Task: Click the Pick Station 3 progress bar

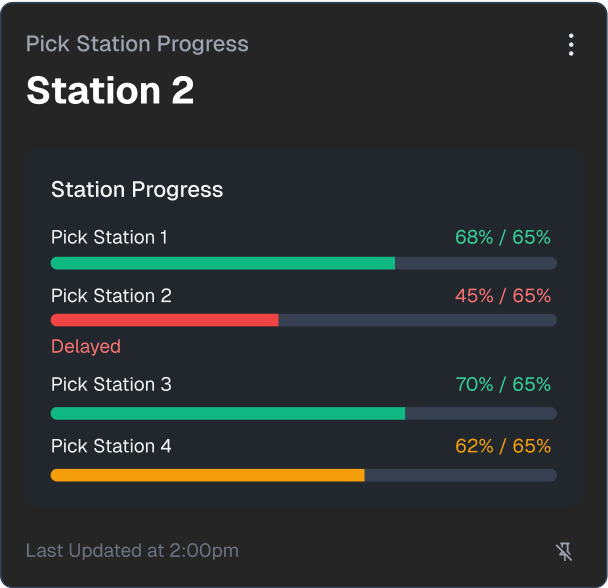Action: (x=303, y=413)
